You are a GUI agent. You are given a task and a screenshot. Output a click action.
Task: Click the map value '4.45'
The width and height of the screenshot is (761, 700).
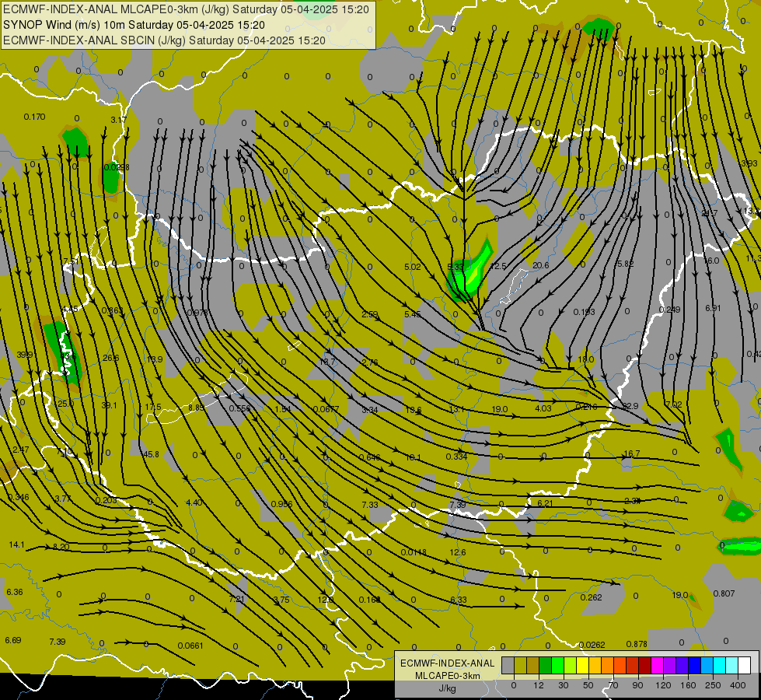tap(70, 310)
